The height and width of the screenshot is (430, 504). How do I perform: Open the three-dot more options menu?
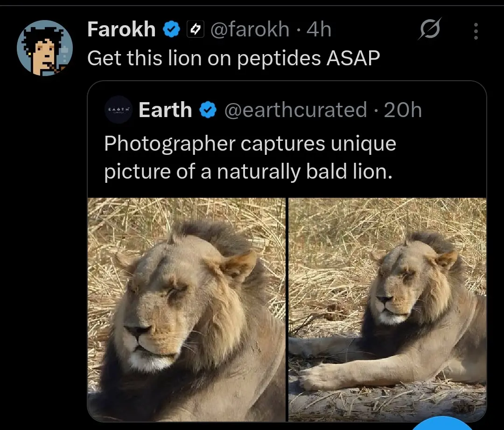[476, 31]
